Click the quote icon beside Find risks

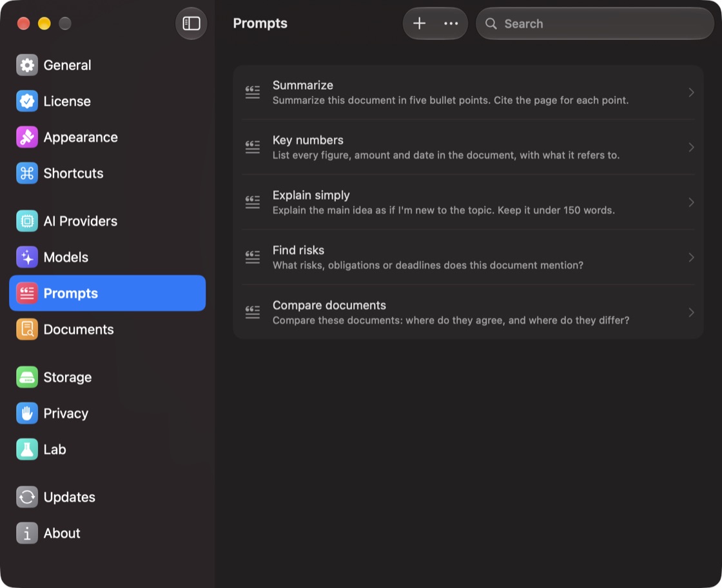252,257
